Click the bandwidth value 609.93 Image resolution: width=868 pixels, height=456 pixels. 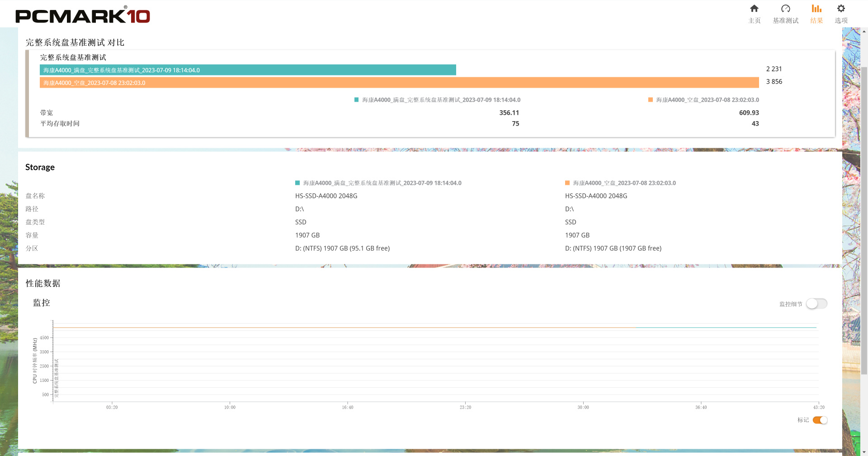[749, 113]
